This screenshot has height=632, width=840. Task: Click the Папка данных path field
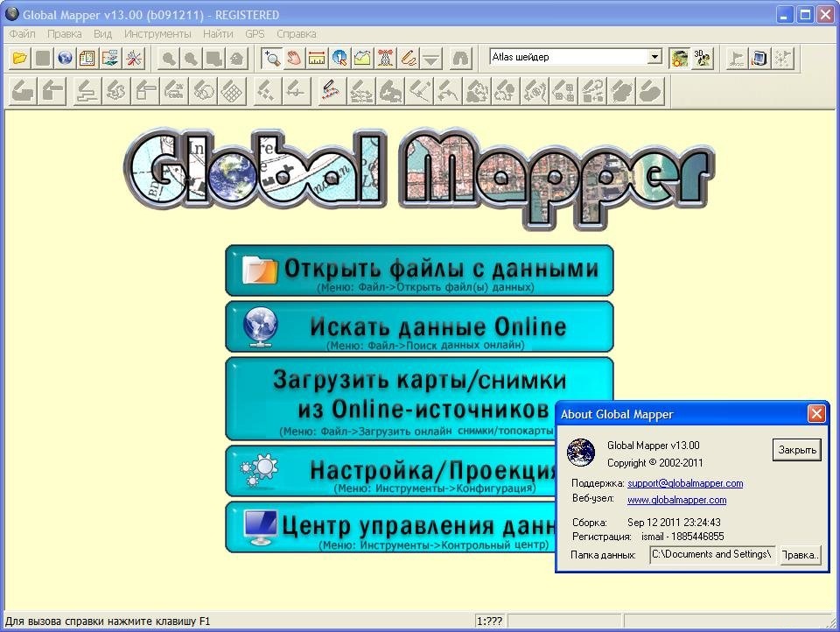pyautogui.click(x=712, y=555)
